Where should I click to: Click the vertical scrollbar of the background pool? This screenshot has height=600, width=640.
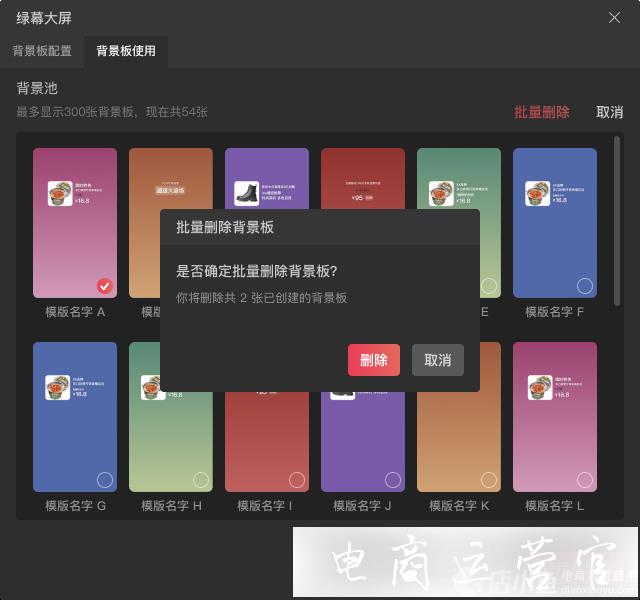click(x=617, y=221)
